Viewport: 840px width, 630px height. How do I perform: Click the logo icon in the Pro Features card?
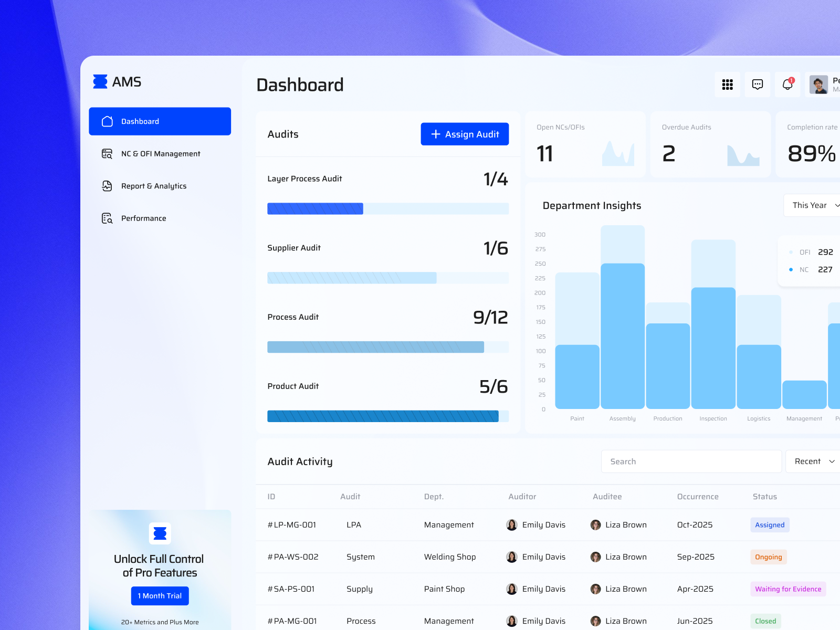pyautogui.click(x=160, y=534)
